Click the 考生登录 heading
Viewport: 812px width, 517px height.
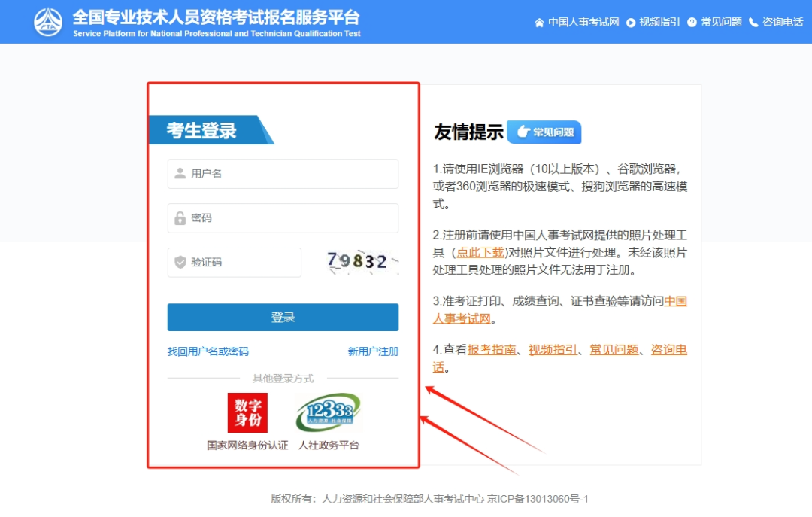[x=201, y=130]
